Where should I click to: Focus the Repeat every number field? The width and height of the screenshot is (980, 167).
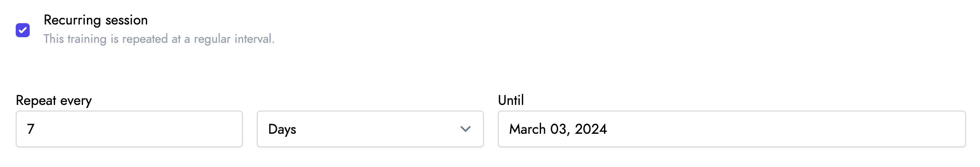pyautogui.click(x=129, y=129)
